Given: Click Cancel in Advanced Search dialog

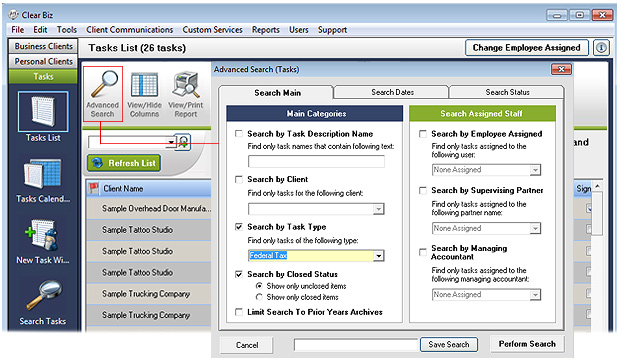Looking at the screenshot, I should pyautogui.click(x=247, y=345).
